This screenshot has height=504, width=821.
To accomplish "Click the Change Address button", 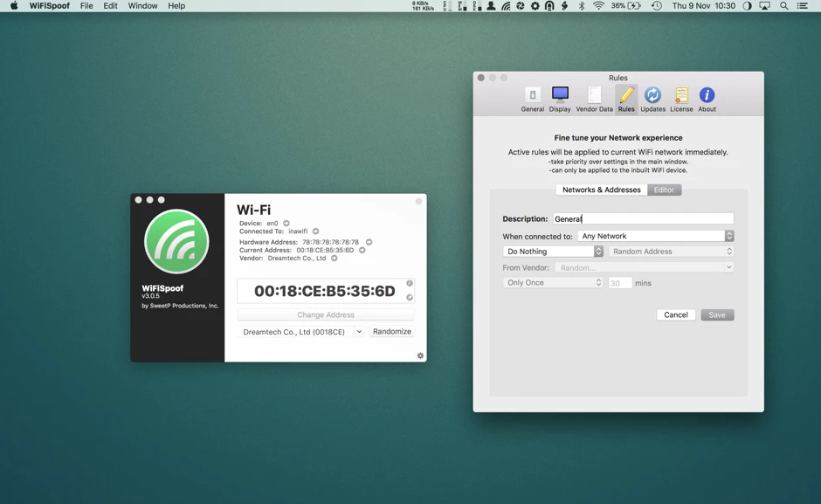I will tap(326, 314).
